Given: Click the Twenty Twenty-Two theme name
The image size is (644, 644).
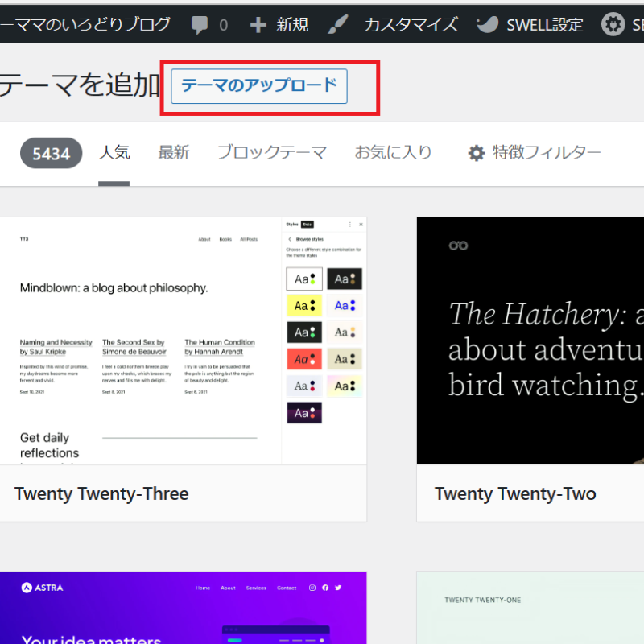Looking at the screenshot, I should pyautogui.click(x=515, y=493).
